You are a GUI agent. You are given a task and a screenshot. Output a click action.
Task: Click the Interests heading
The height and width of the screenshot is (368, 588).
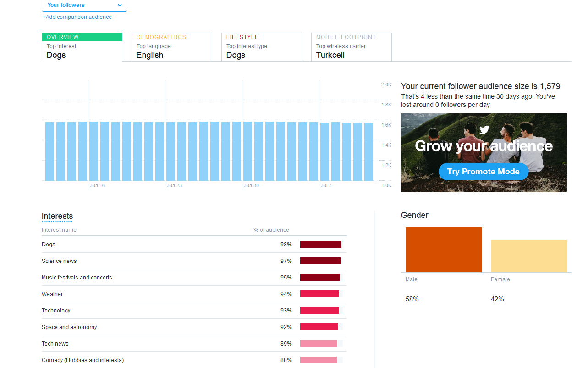(57, 216)
